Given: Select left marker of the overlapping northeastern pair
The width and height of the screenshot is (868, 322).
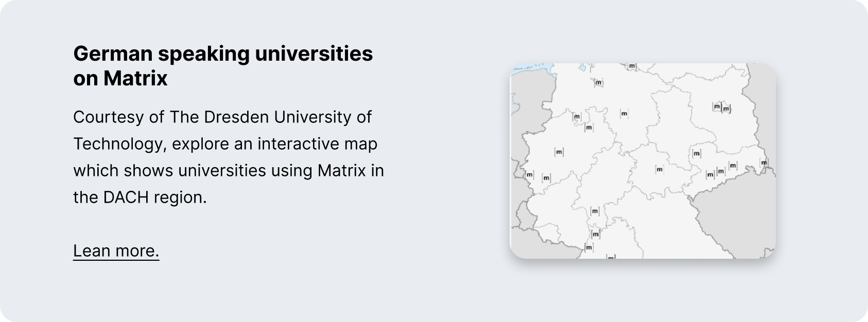Looking at the screenshot, I should click(717, 106).
